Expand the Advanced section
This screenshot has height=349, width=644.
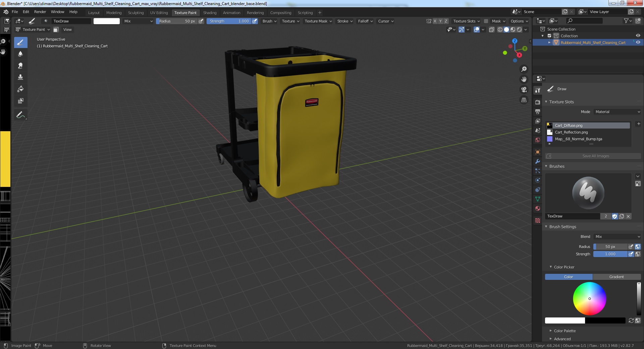pos(562,339)
